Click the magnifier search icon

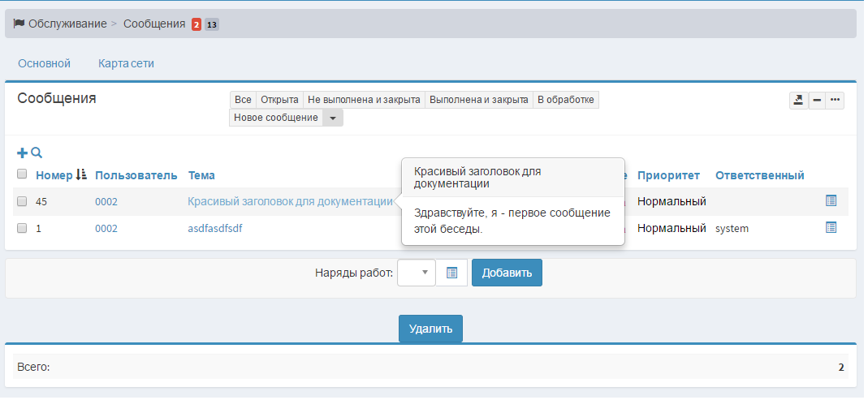(x=37, y=153)
